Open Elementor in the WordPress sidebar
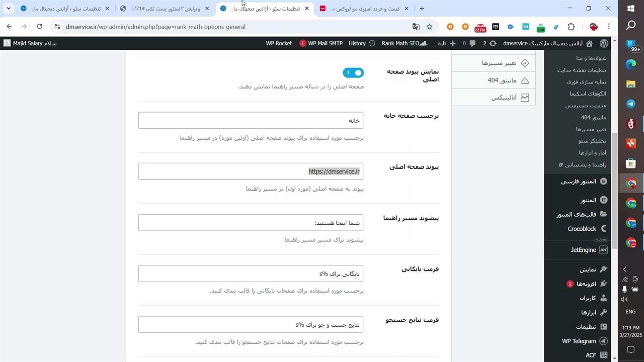Viewport: 644px width, 362px height. pyautogui.click(x=588, y=200)
